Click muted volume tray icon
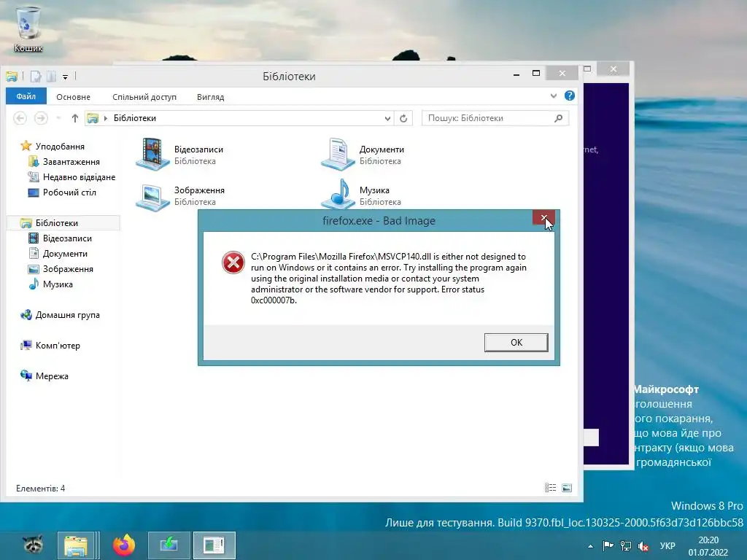The image size is (747, 560). tap(643, 545)
